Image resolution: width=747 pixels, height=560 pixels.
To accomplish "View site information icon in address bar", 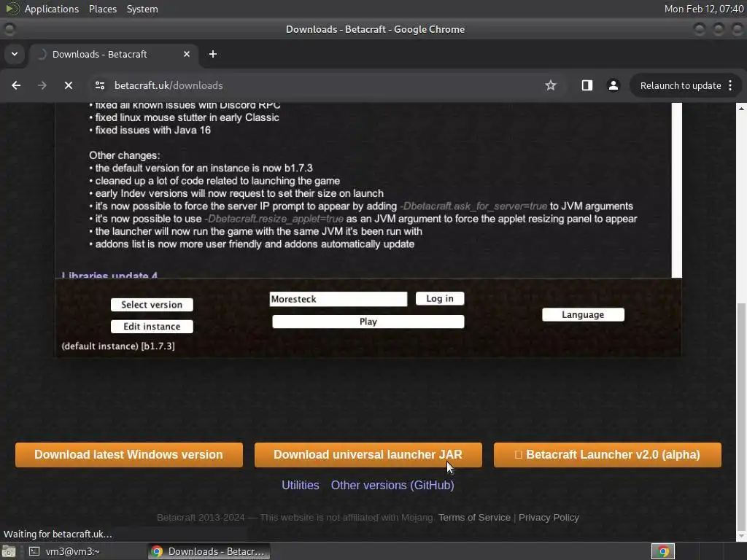I will pyautogui.click(x=100, y=85).
